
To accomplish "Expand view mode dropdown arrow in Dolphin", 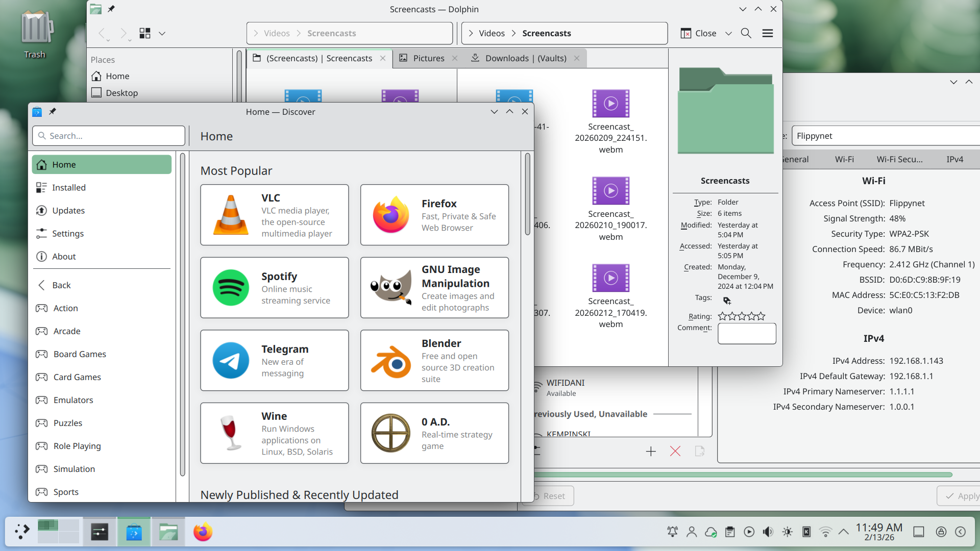I will 162,33.
